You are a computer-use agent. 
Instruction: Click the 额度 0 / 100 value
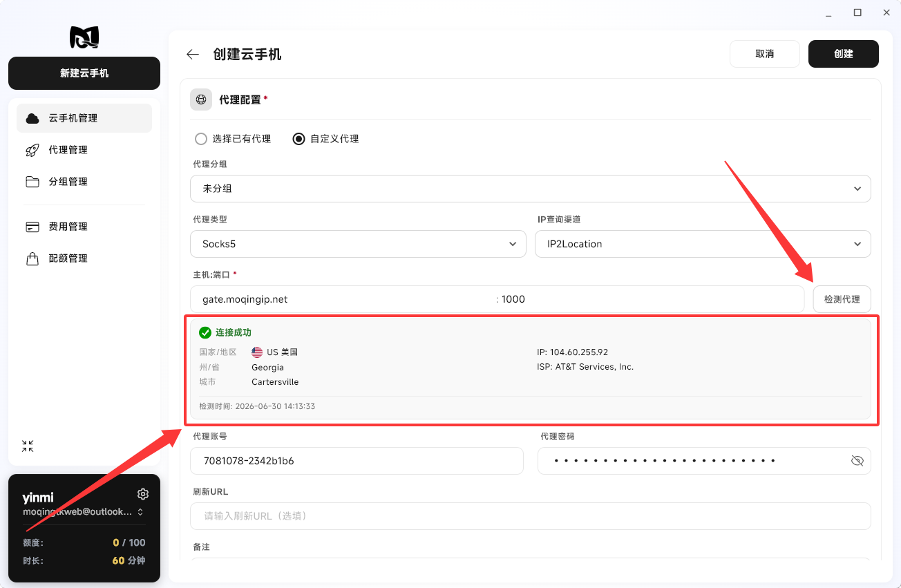click(x=129, y=543)
